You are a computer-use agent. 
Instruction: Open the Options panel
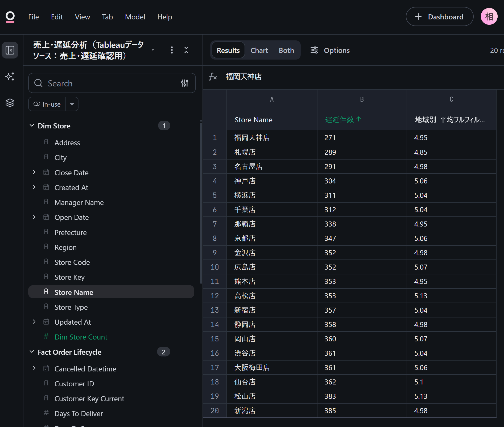click(330, 50)
